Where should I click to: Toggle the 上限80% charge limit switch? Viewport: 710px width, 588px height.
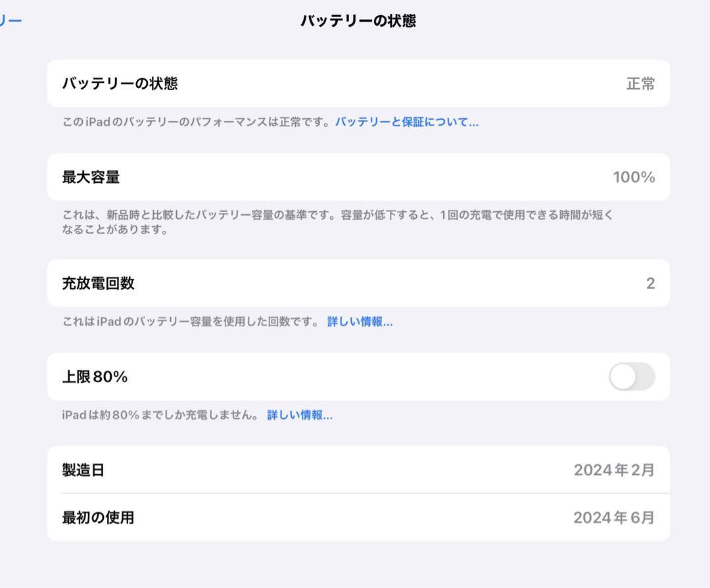(x=632, y=376)
